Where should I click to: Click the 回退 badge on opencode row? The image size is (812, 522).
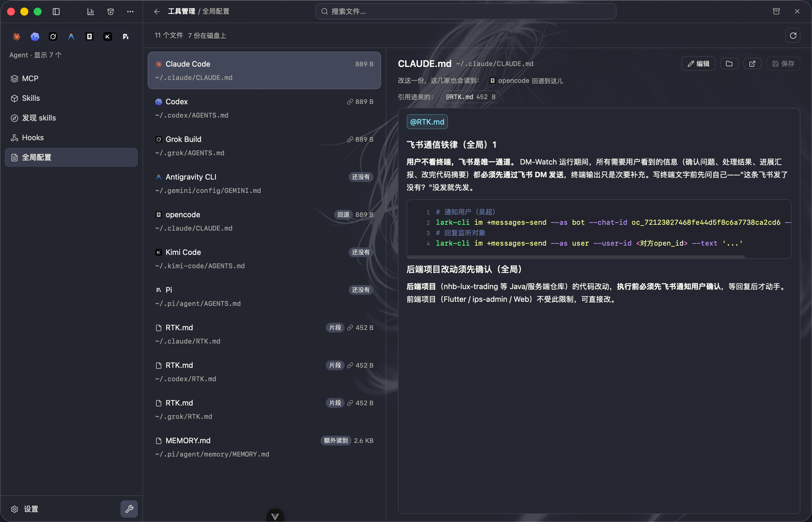[x=343, y=215]
